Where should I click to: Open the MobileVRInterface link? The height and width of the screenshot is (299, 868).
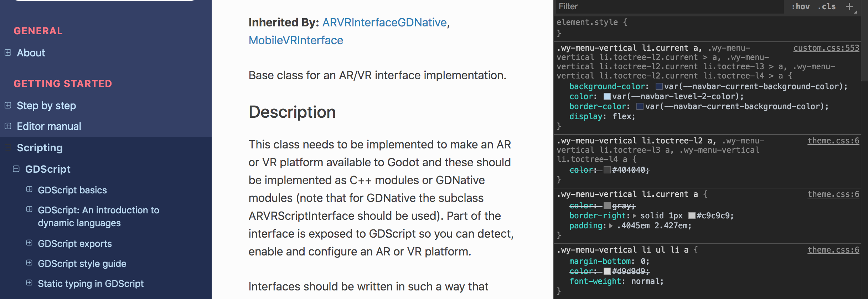point(295,40)
